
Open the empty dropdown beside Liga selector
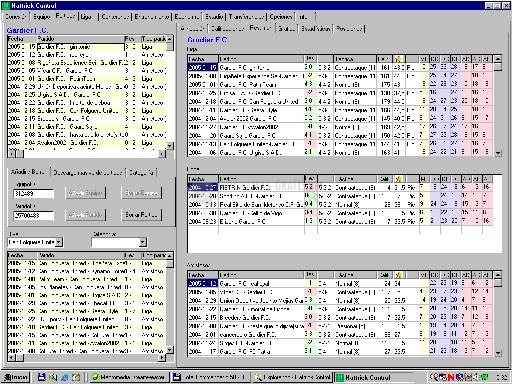(142, 242)
